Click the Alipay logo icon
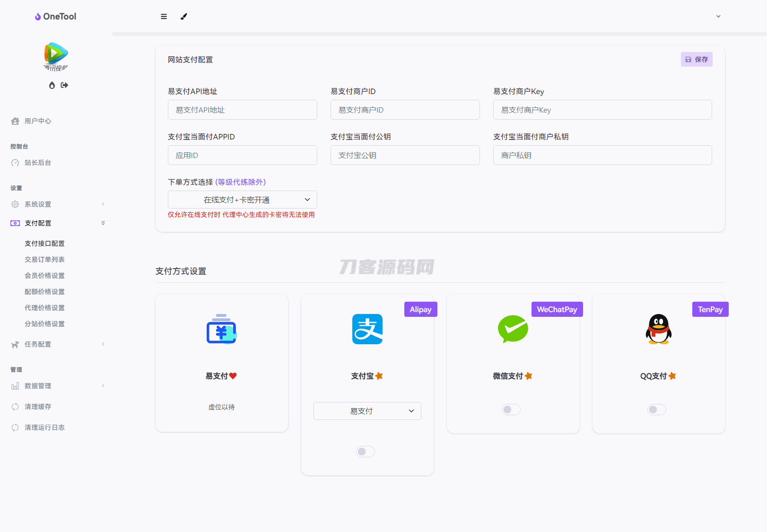The height and width of the screenshot is (532, 767). (x=367, y=329)
